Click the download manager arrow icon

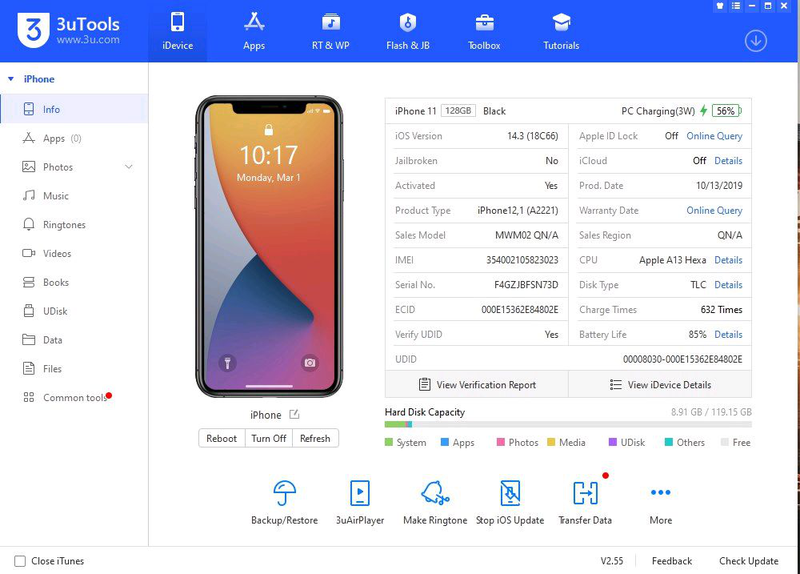coord(756,41)
